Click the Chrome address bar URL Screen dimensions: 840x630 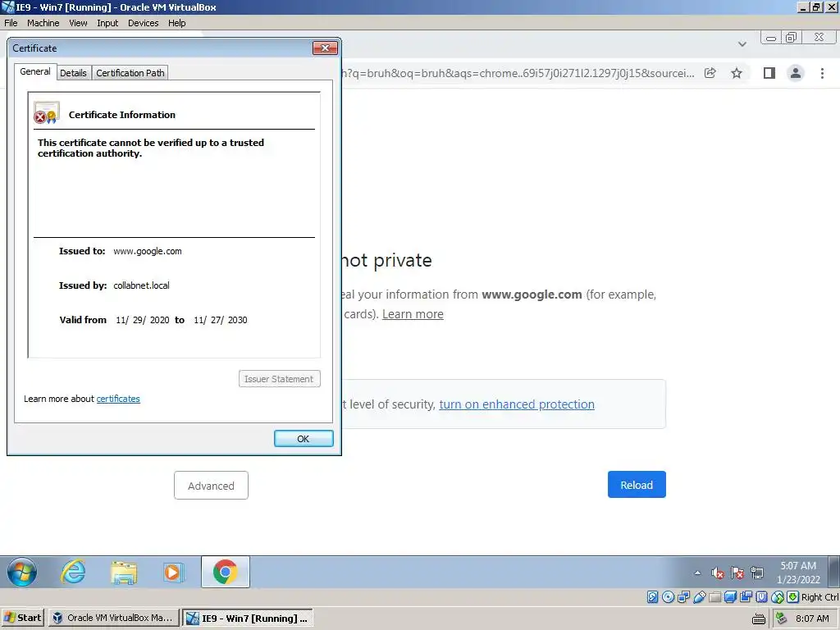click(x=518, y=73)
